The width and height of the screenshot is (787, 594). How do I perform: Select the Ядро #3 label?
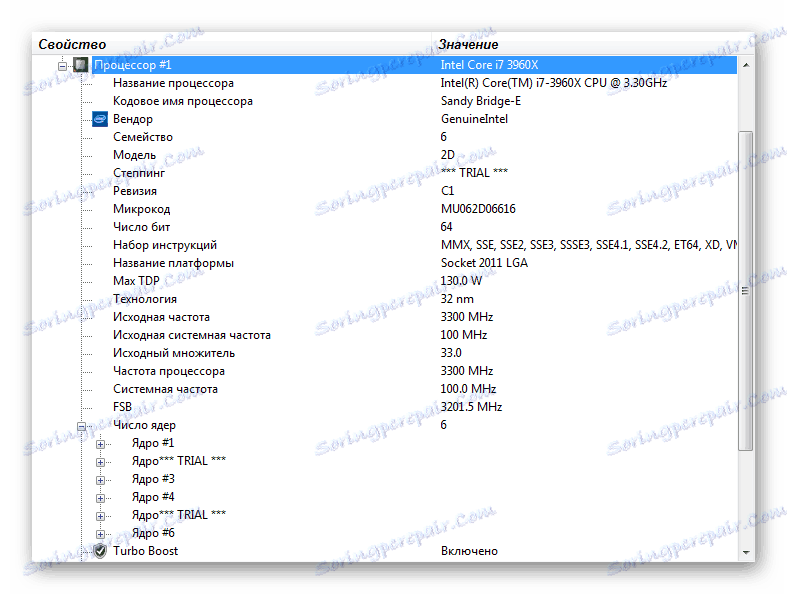click(153, 479)
